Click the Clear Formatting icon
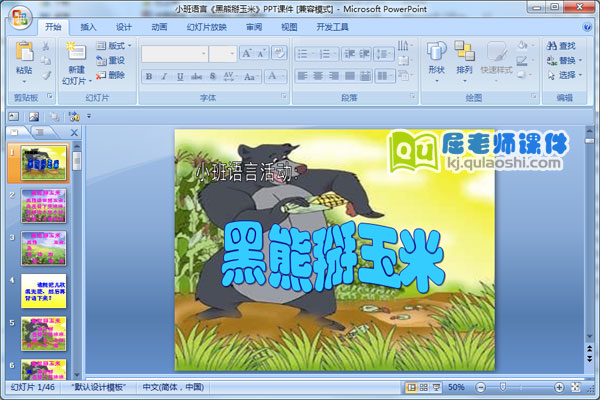 pyautogui.click(x=279, y=53)
